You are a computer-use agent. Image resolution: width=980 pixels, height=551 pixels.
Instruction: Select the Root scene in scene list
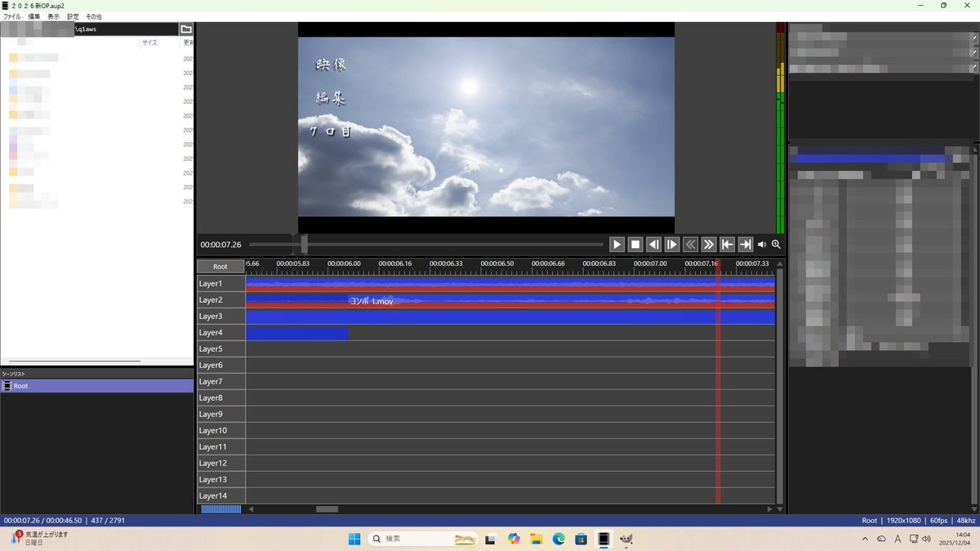click(20, 386)
